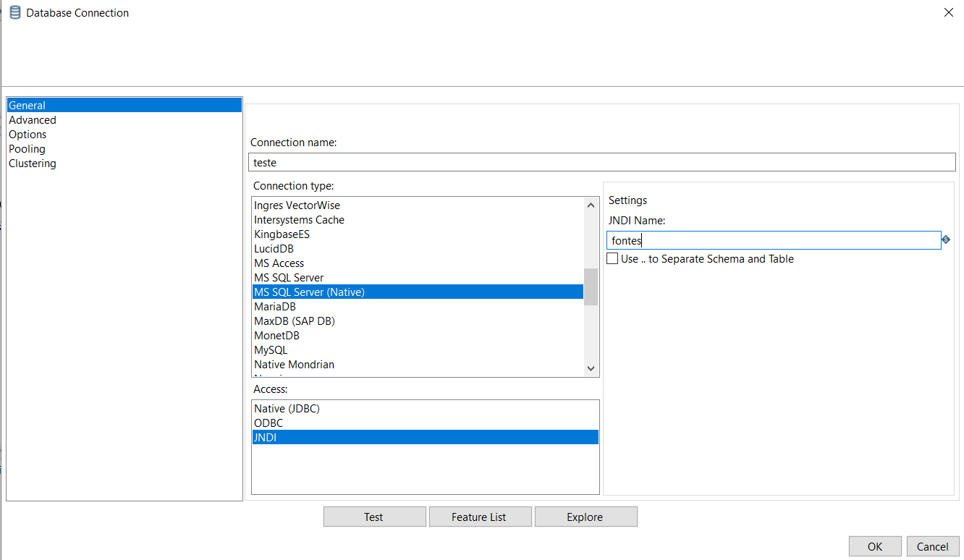Focus the JNDI Name field

tap(774, 240)
